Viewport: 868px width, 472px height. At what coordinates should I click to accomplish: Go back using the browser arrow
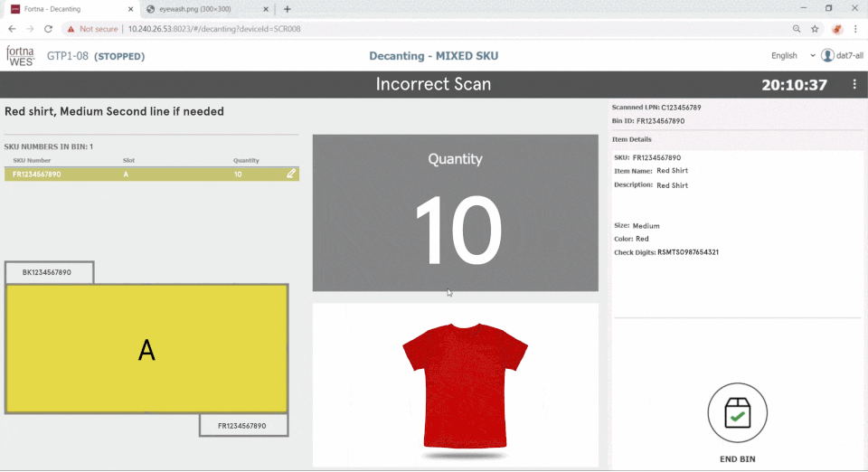coord(13,29)
